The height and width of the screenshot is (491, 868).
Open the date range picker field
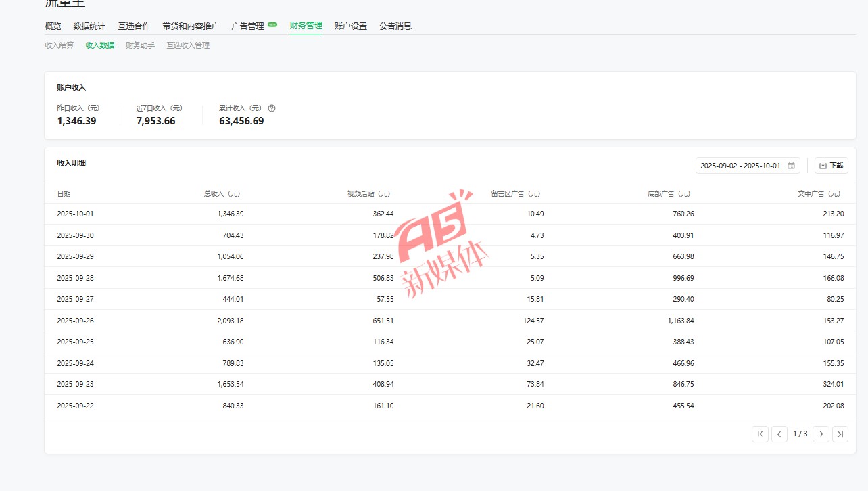pyautogui.click(x=740, y=166)
